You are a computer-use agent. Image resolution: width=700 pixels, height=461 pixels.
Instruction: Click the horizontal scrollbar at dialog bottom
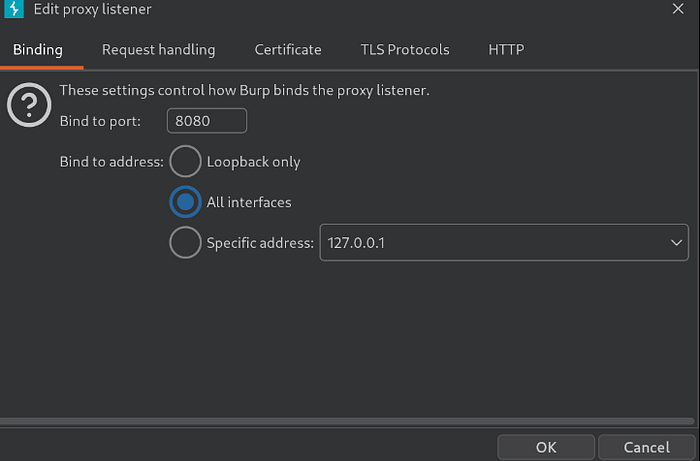point(347,421)
